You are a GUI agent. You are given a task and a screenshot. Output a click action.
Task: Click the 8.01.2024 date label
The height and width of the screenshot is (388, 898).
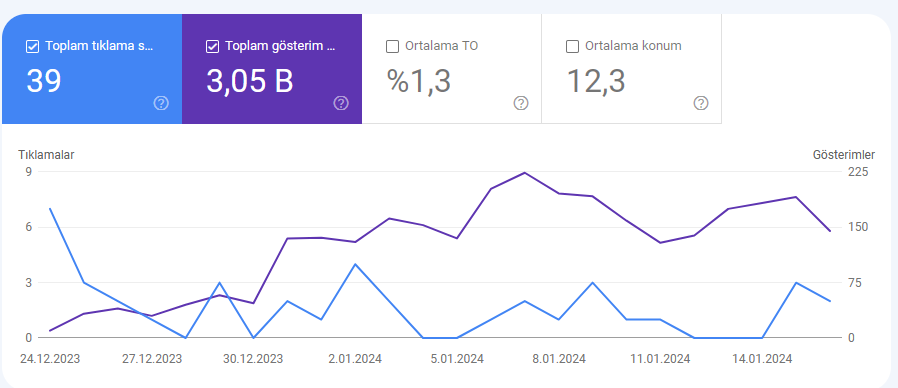click(559, 359)
